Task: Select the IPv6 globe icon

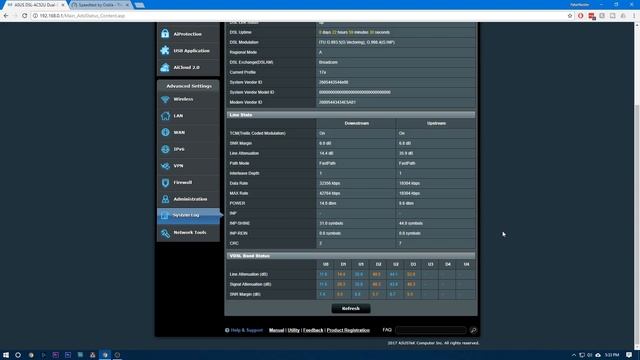Action: click(165, 149)
